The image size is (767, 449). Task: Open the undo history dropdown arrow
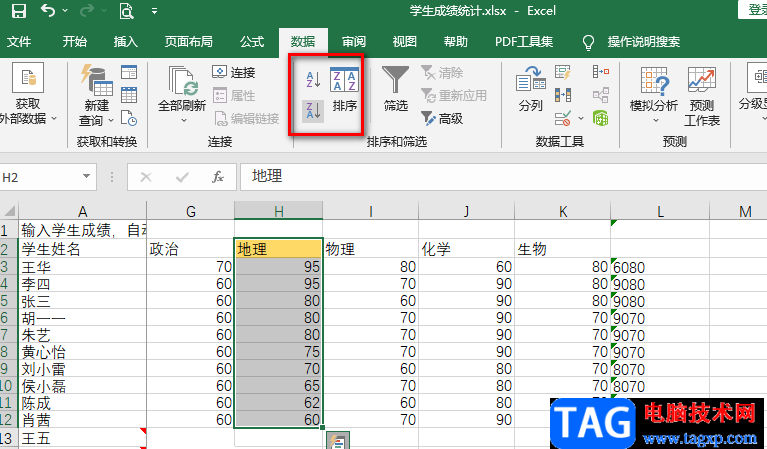coord(65,11)
